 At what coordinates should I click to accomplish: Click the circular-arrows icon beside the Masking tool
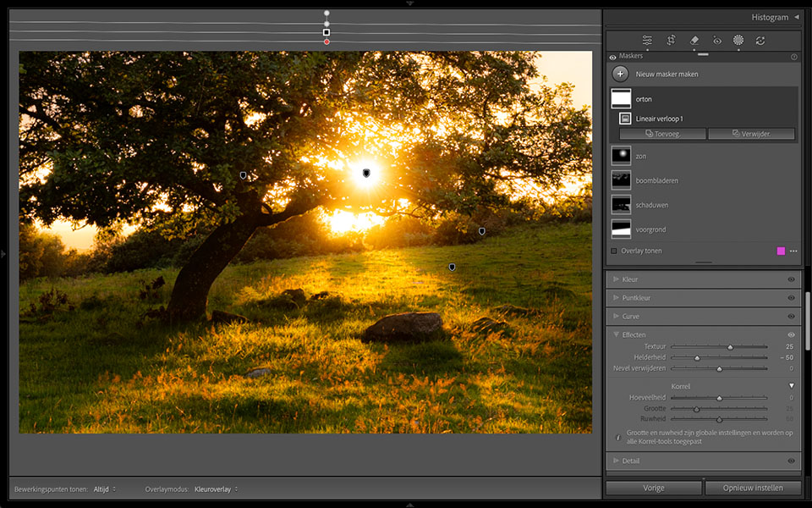pos(760,41)
